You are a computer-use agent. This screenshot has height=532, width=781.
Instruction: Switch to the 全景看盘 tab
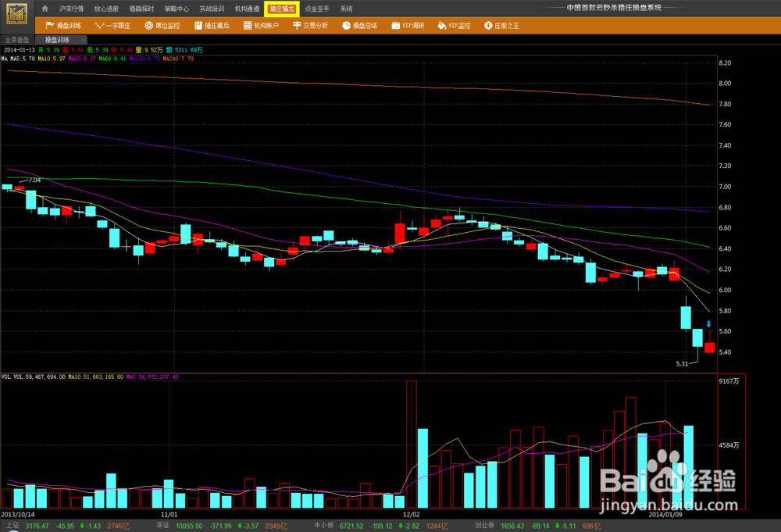click(x=17, y=40)
